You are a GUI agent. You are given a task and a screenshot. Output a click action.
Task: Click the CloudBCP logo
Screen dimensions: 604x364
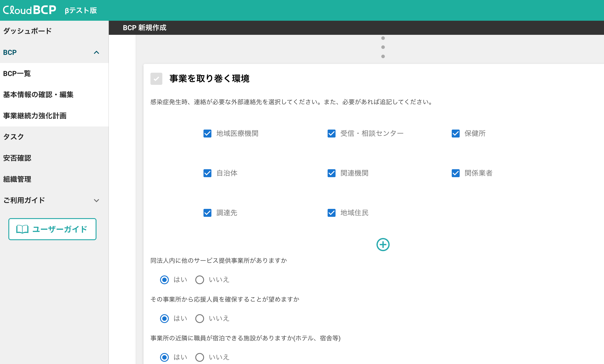[30, 10]
